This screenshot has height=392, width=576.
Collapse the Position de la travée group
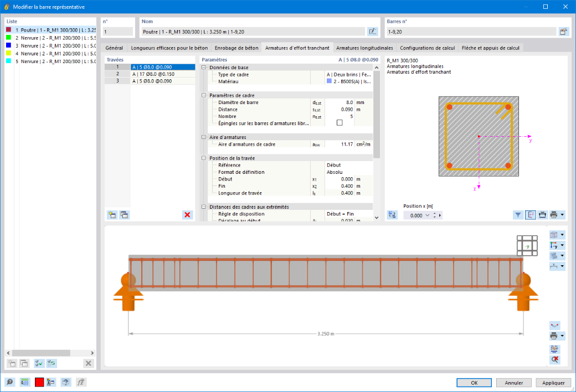[x=204, y=158]
